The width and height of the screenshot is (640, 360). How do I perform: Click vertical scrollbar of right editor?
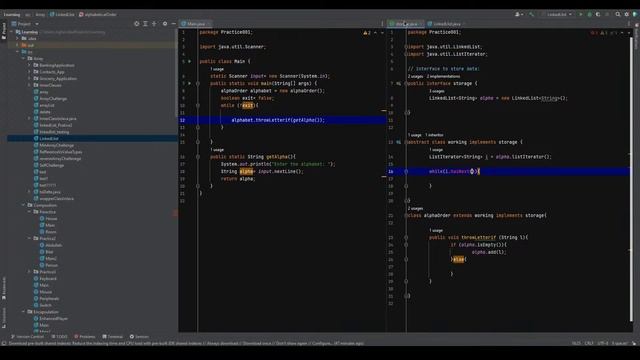(631, 180)
